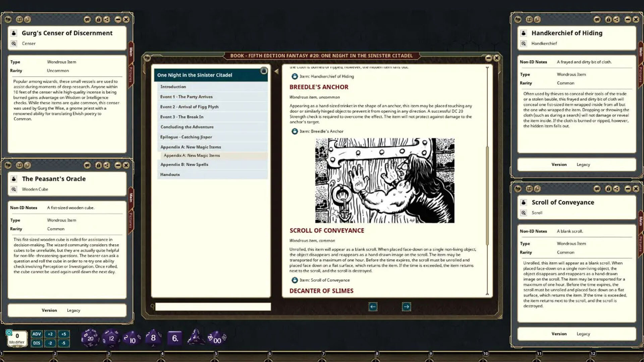Viewport: 644px width, 362px height.
Task: Collapse the book index with the side arrow
Action: click(x=276, y=71)
